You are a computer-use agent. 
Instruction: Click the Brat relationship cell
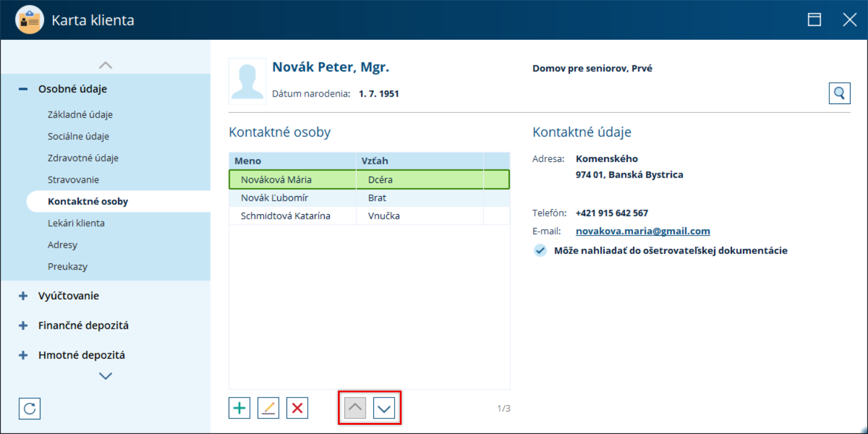420,198
